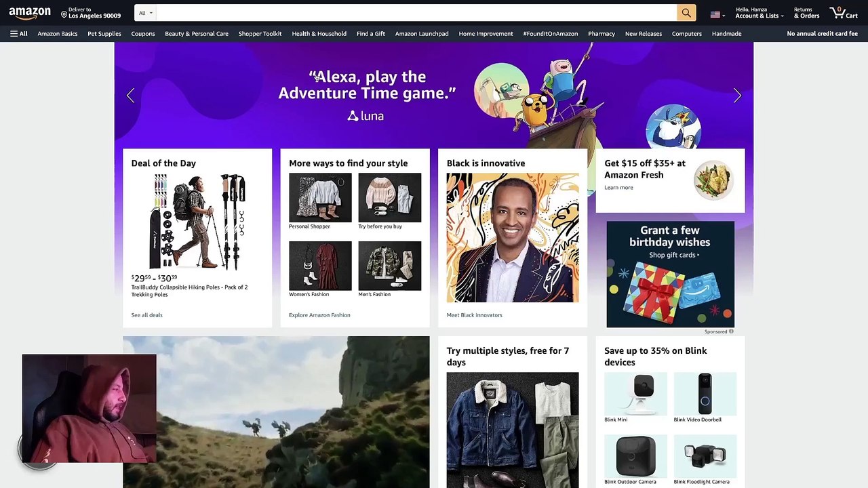Image resolution: width=868 pixels, height=488 pixels.
Task: Open the delivery location pin for Los Angeles 90009
Action: click(x=91, y=13)
